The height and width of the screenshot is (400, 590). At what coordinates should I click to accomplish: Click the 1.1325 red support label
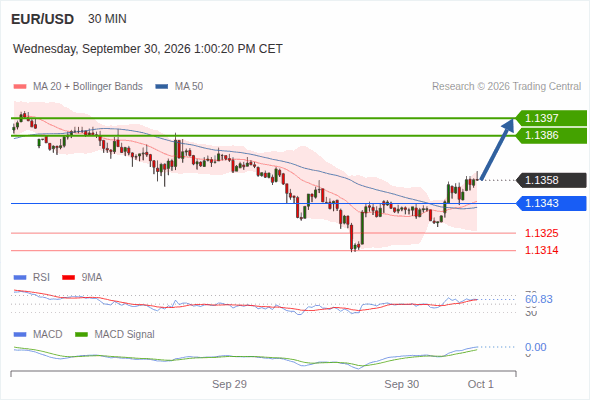(541, 233)
